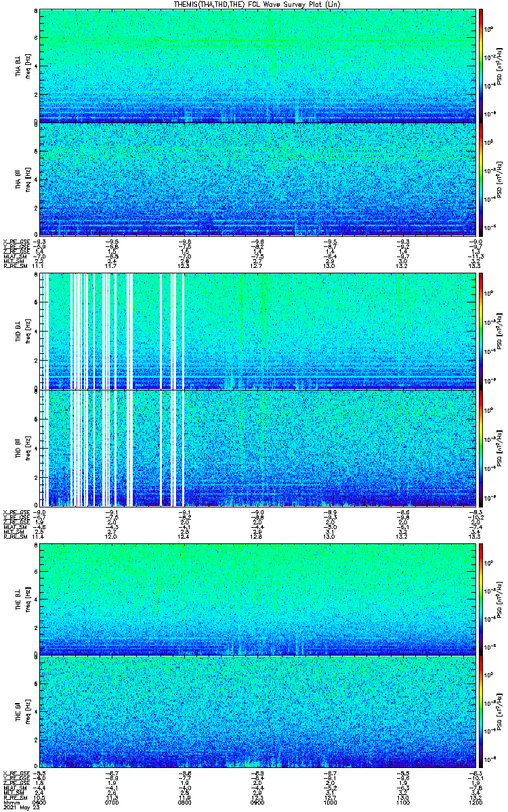
Task: Click the R_RE_SM row label under THA panels
Action: point(15,267)
